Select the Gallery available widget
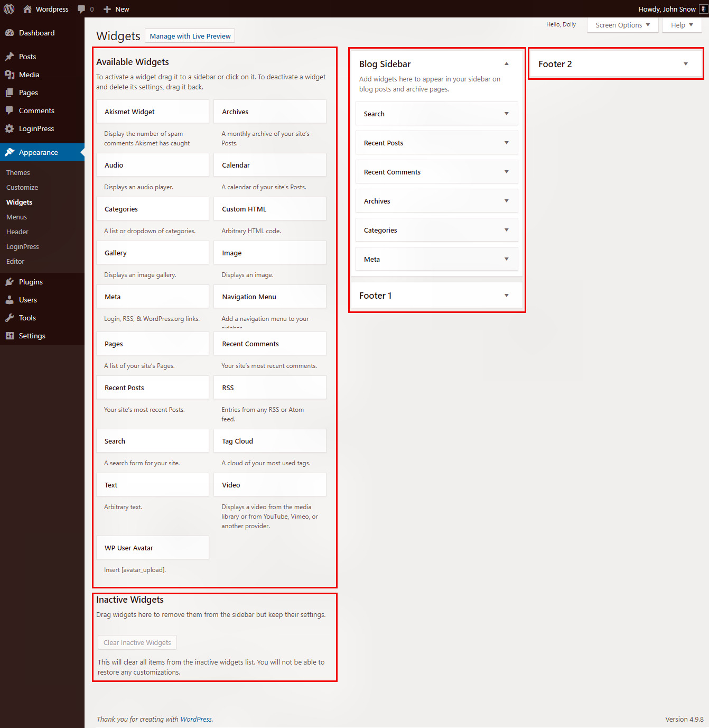This screenshot has height=728, width=709. coord(153,253)
